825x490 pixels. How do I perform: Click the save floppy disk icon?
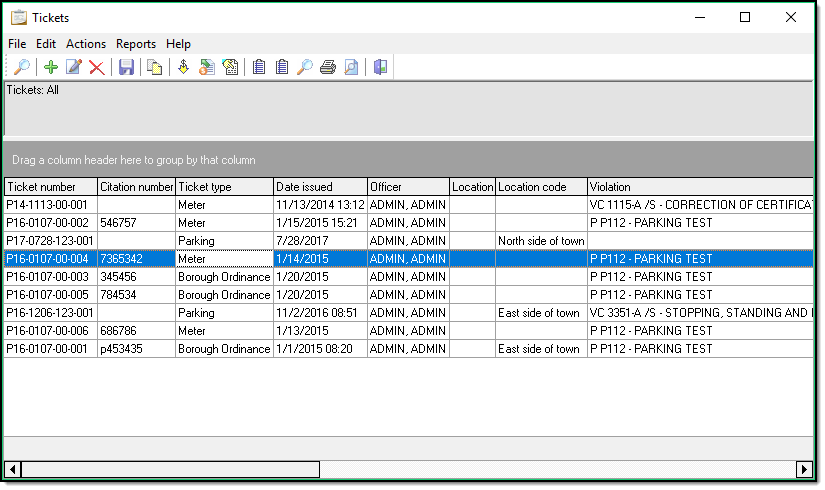(x=126, y=67)
